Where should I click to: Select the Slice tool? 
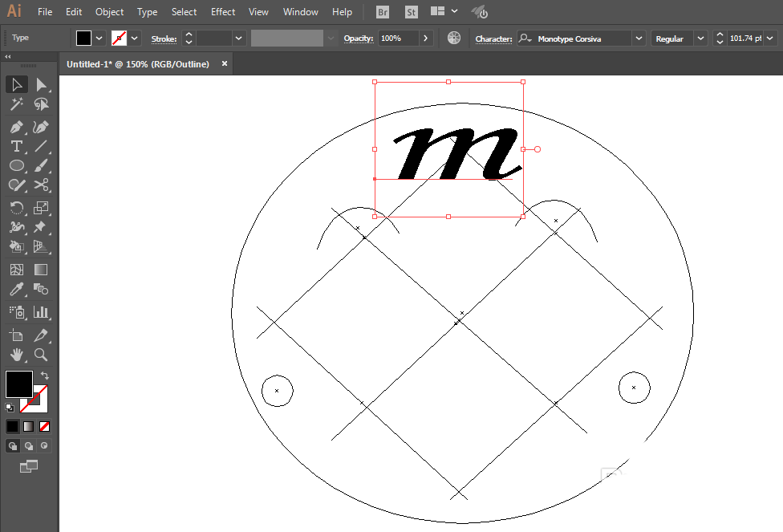pyautogui.click(x=41, y=335)
